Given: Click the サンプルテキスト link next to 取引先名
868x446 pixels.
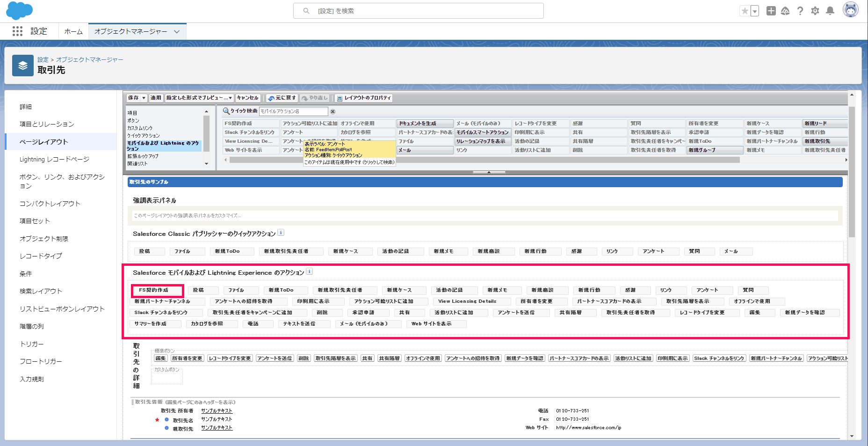Looking at the screenshot, I should pyautogui.click(x=217, y=419).
